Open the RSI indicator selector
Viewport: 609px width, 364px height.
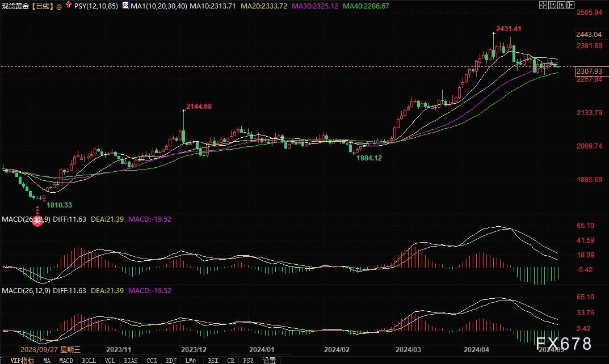click(x=212, y=359)
